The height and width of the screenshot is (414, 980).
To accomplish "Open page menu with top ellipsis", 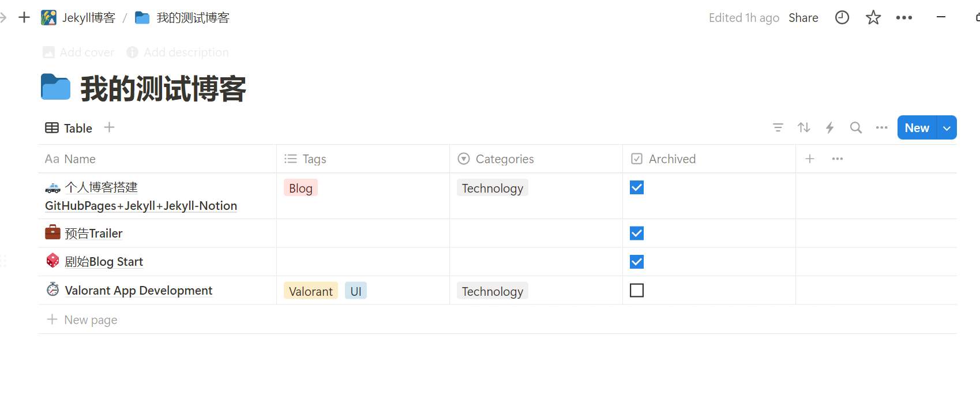I will click(x=904, y=17).
